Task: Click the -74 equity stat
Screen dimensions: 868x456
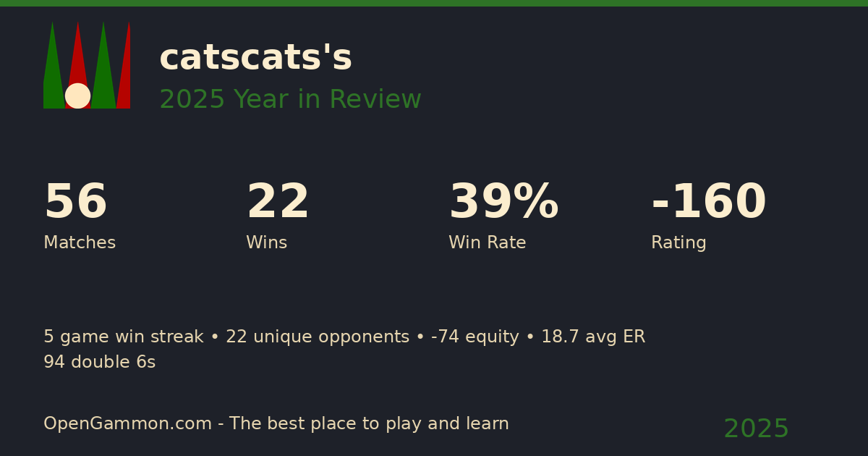Action: (x=475, y=337)
